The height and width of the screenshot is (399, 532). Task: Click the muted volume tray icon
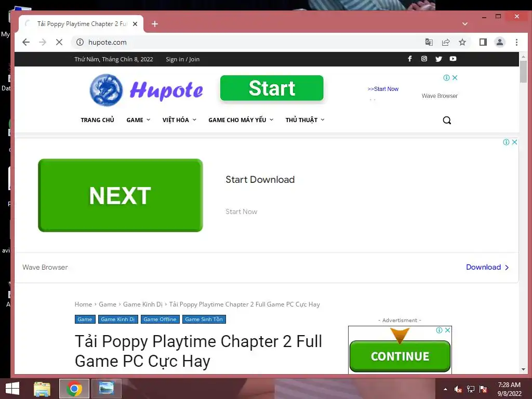click(458, 389)
